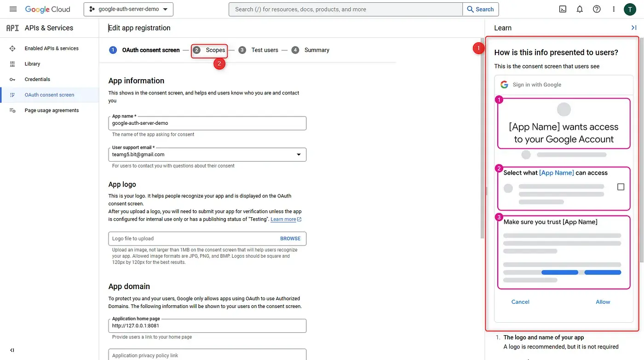Screen dimensions: 644x360
Task: Edit the Application home page field
Action: (207, 326)
